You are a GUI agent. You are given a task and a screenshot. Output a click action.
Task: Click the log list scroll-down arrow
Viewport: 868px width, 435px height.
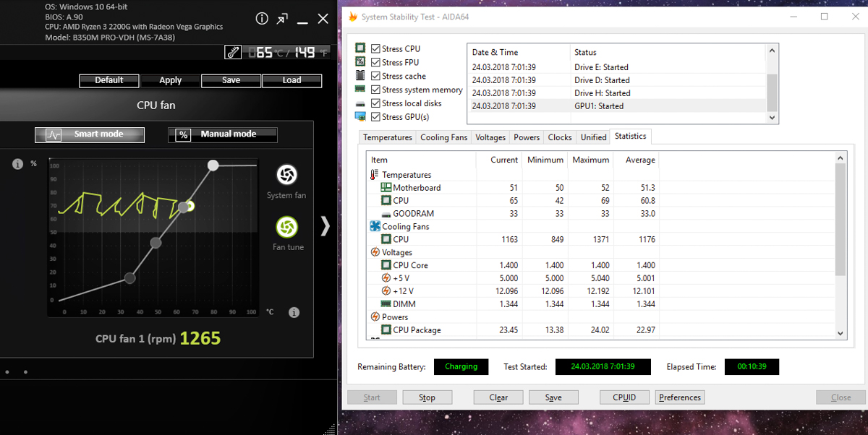pos(773,117)
